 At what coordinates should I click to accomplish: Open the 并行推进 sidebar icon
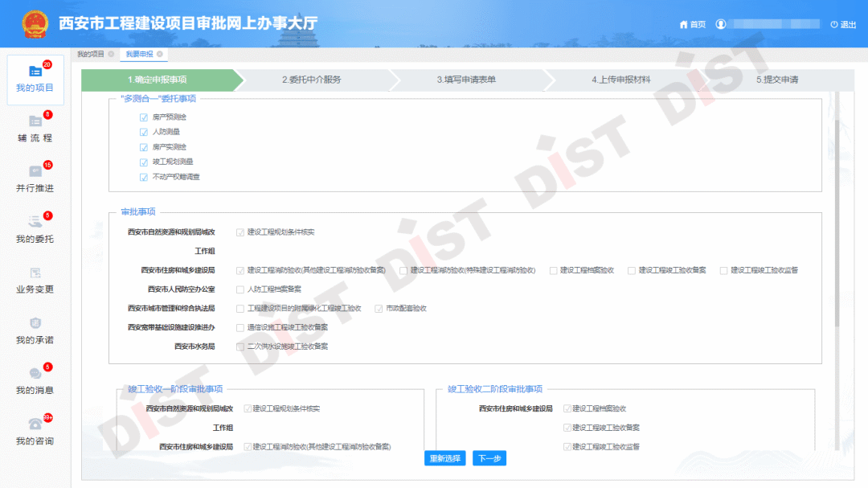click(35, 171)
